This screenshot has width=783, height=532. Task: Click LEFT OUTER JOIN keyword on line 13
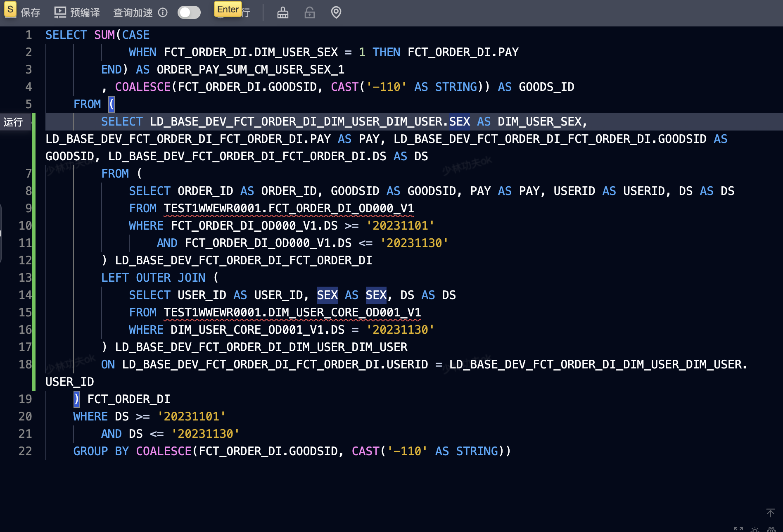pyautogui.click(x=153, y=278)
